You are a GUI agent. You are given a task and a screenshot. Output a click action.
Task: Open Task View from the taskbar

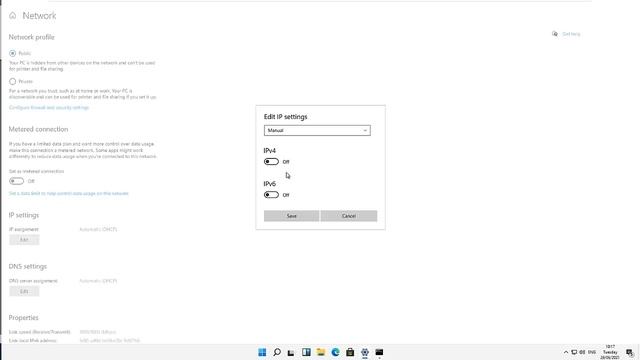tap(291, 352)
